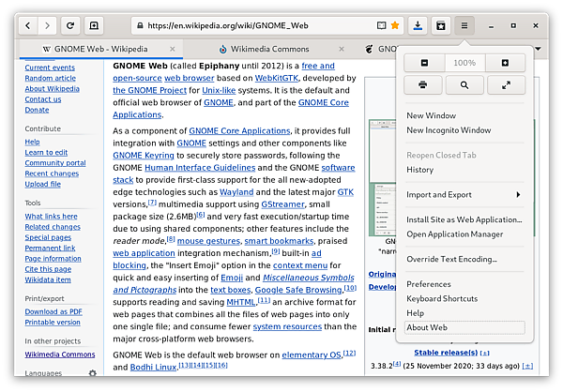Open the downloads button
Viewport: 563px width, 392px height.
coord(418,25)
